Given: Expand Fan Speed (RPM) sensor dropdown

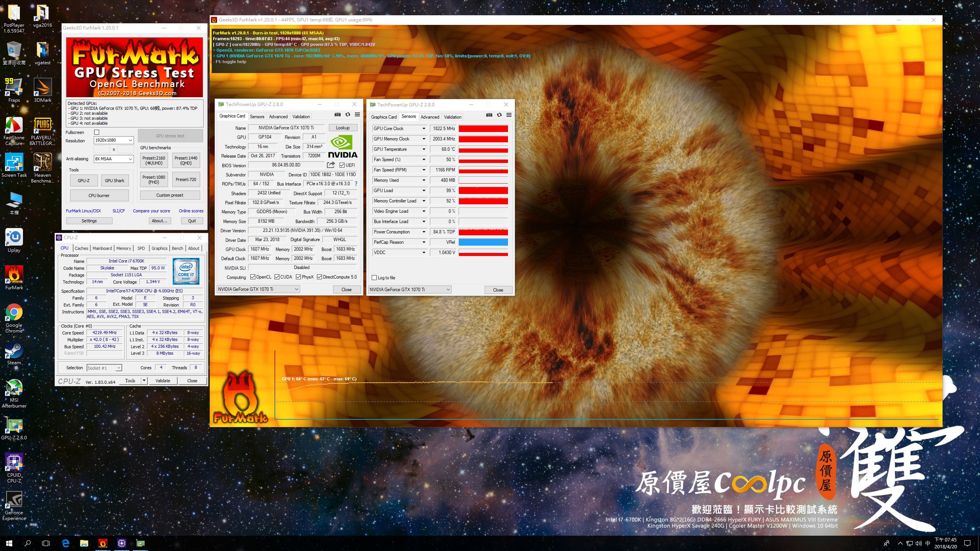Looking at the screenshot, I should (x=424, y=170).
